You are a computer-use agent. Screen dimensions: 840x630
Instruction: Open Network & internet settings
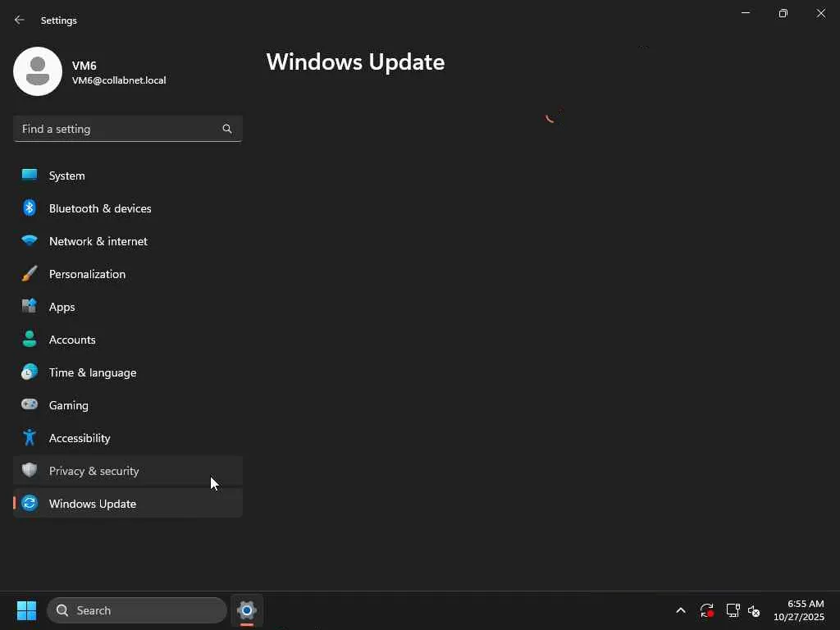click(128, 241)
